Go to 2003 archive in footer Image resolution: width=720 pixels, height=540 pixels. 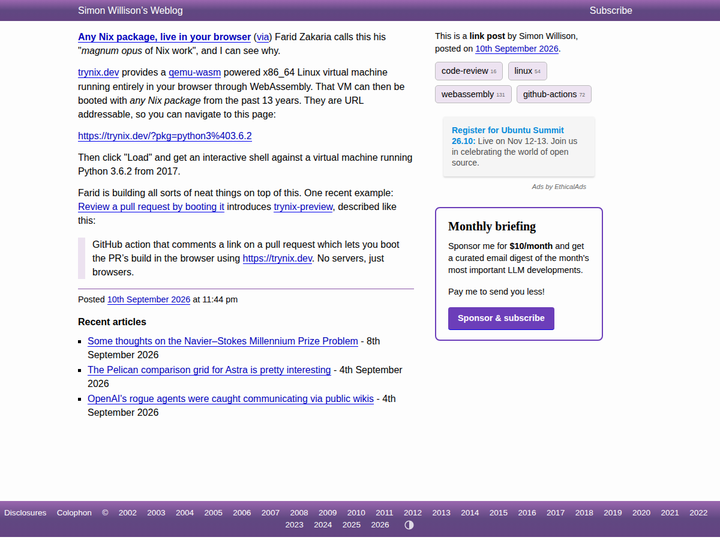coord(156,512)
